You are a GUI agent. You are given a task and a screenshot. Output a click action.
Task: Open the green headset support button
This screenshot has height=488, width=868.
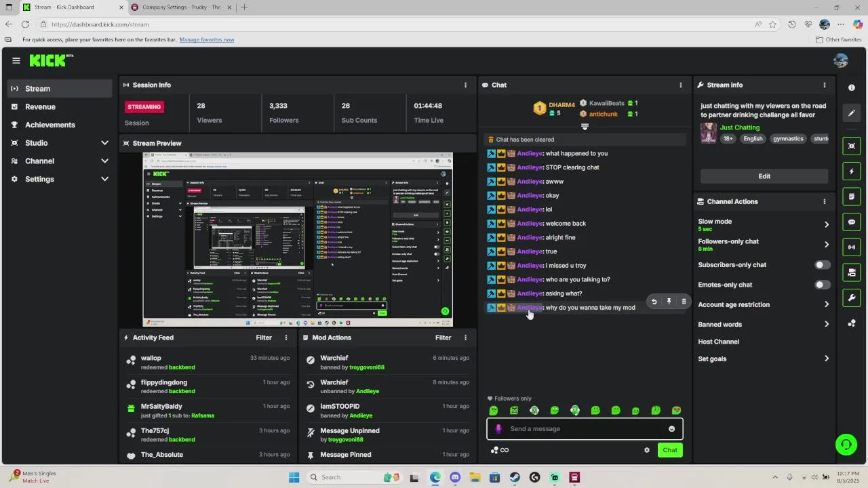click(846, 445)
